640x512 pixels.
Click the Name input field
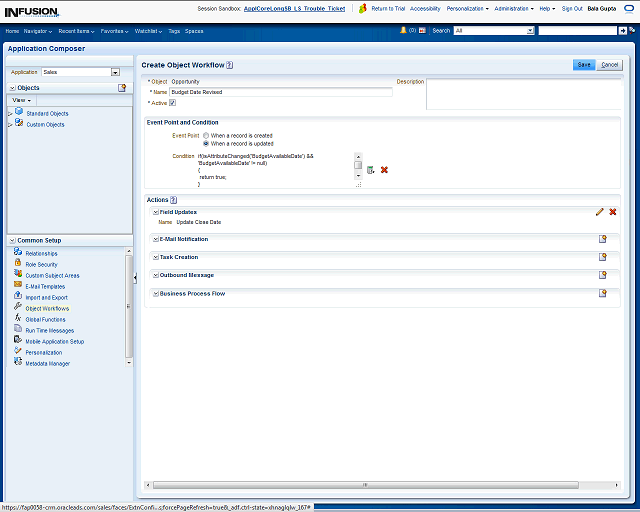tap(280, 92)
